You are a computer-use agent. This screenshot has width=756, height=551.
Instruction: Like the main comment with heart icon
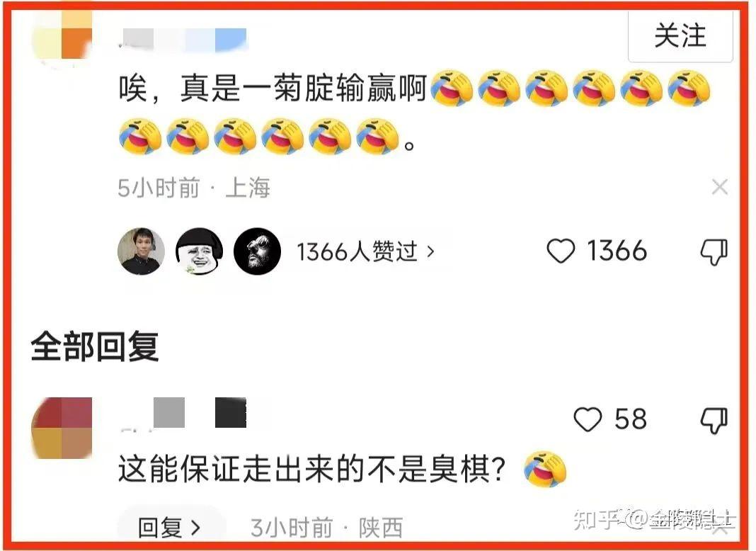coord(561,251)
